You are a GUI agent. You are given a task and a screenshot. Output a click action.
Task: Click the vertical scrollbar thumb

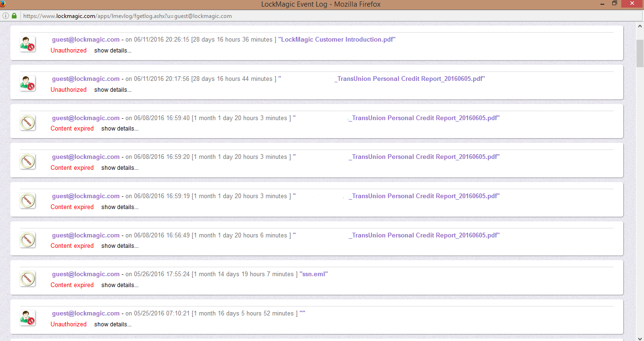(640, 54)
